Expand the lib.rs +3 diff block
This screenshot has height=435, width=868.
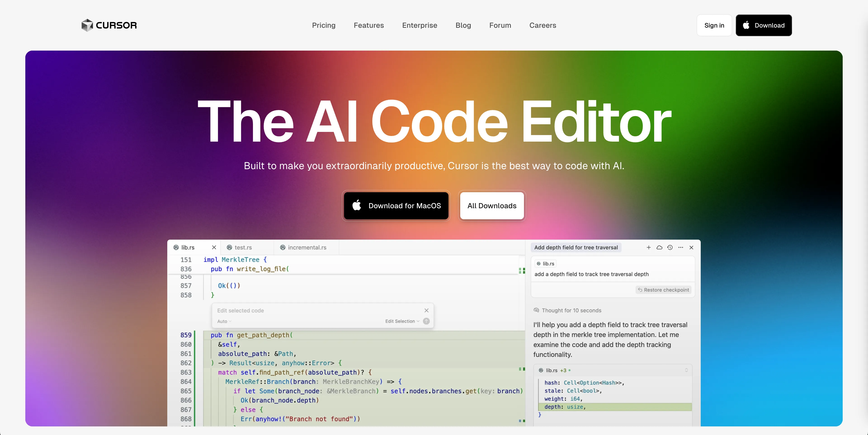coord(686,370)
